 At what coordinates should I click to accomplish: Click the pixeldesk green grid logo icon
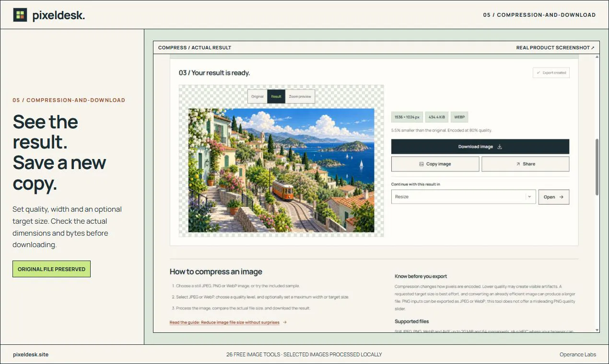(x=20, y=15)
